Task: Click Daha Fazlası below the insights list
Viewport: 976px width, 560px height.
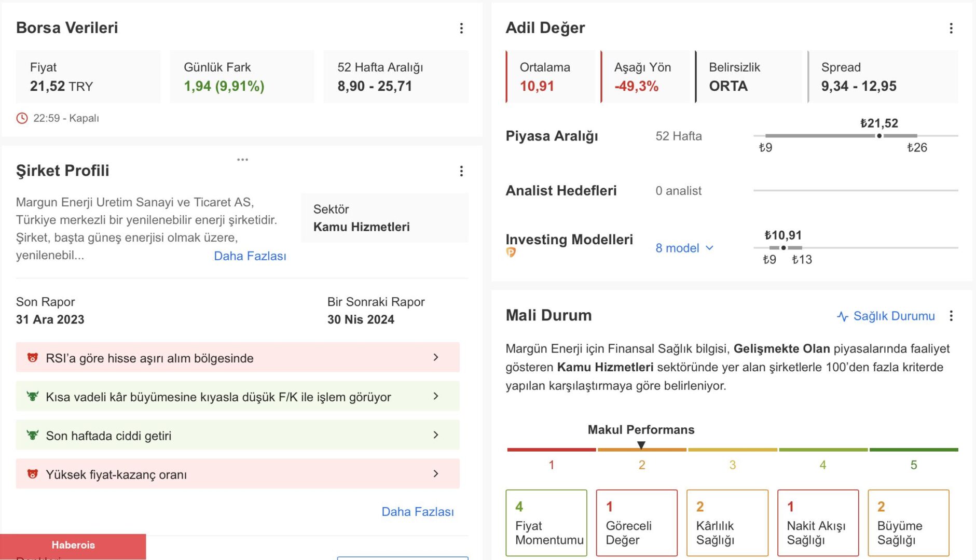Action: pos(418,512)
